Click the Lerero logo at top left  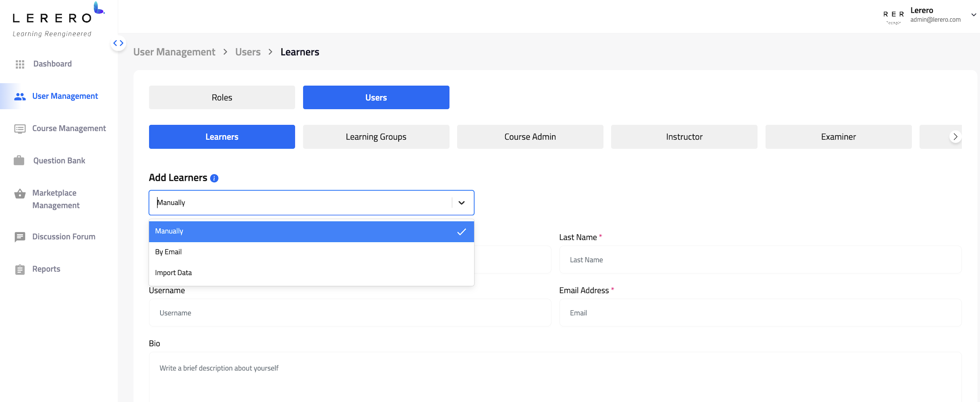(58, 19)
